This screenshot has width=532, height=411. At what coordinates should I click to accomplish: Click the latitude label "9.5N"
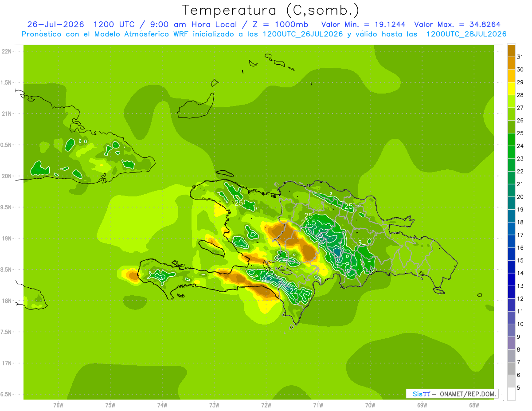(7, 207)
